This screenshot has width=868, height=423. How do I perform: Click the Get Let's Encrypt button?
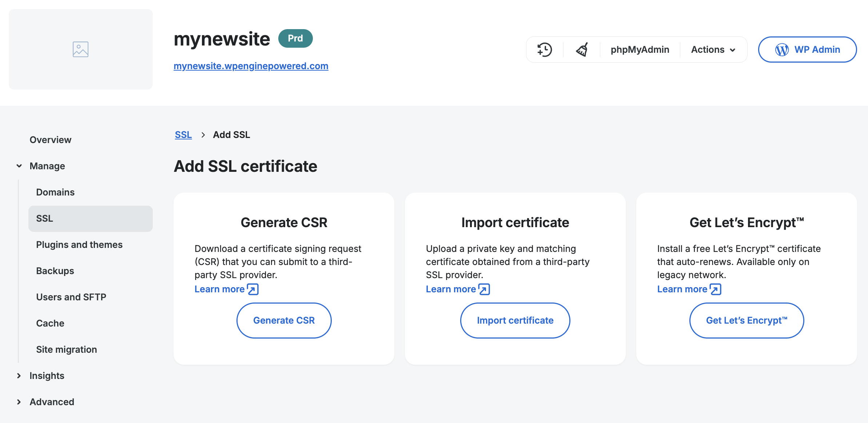click(746, 320)
